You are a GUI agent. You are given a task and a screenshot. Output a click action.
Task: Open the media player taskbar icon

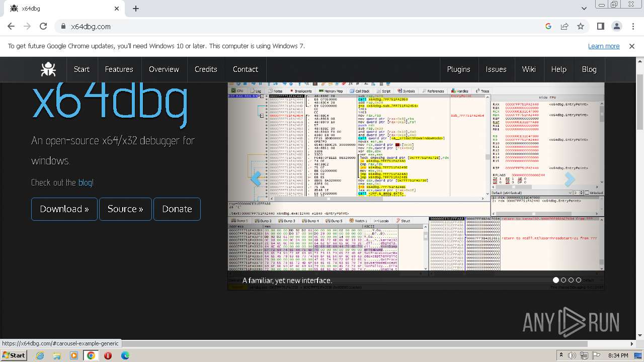click(74, 355)
